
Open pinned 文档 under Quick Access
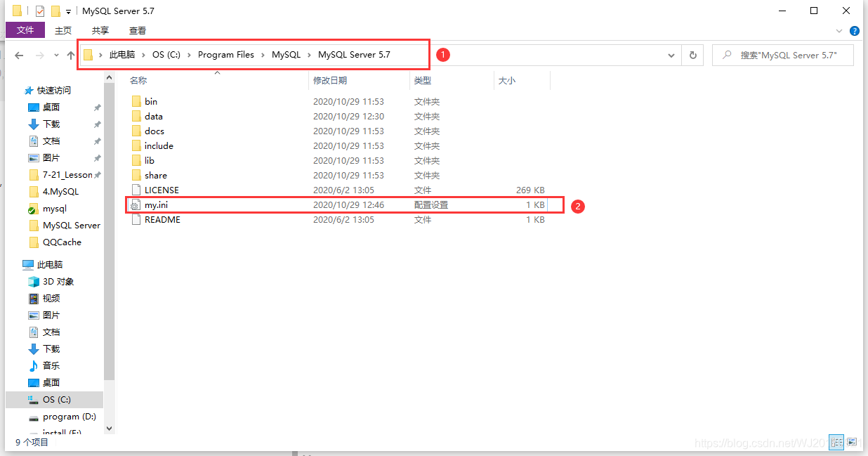pyautogui.click(x=51, y=141)
